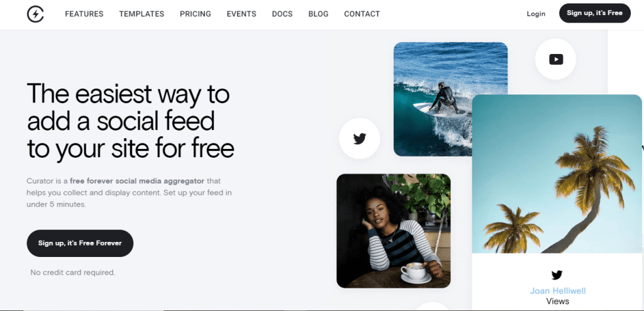This screenshot has height=311, width=644.
Task: Click the woman with coffee photo
Action: (394, 231)
